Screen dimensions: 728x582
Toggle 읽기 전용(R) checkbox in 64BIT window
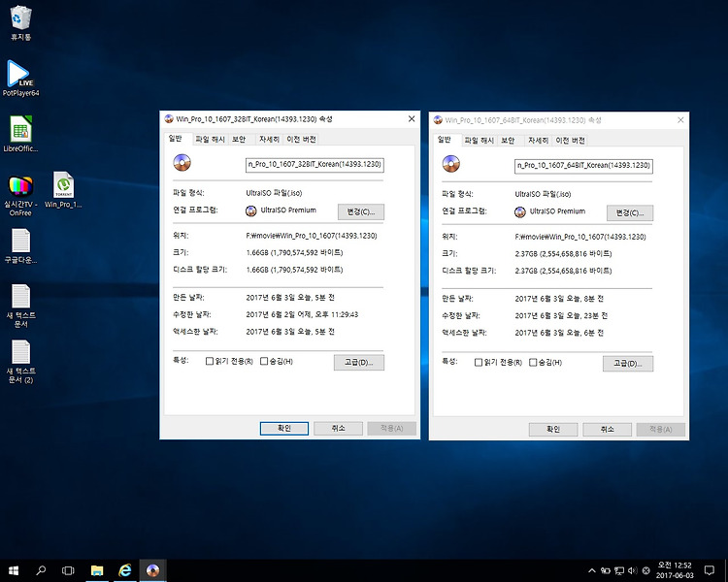pos(479,363)
